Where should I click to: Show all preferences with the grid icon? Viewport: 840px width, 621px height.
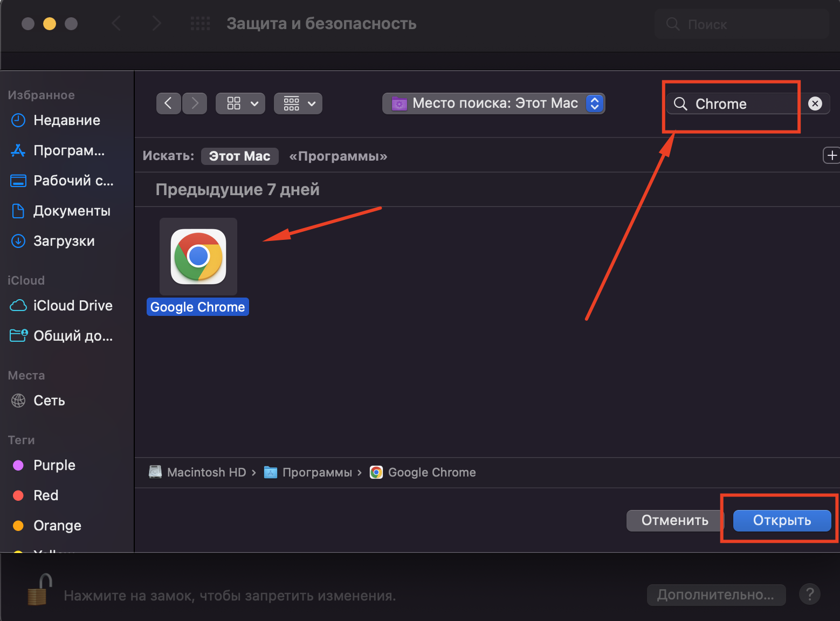coord(201,24)
